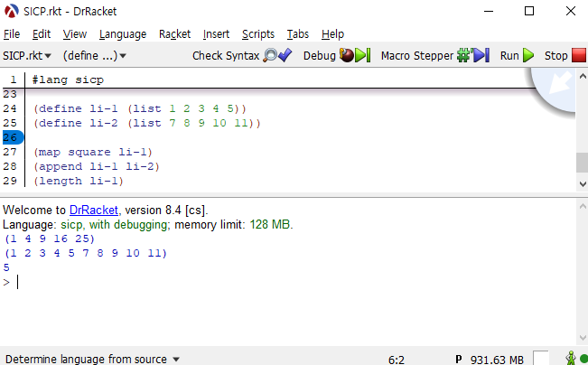The image size is (588, 365).
Task: Click the definitions pane vertical scrollbar thumb
Action: tap(582, 163)
